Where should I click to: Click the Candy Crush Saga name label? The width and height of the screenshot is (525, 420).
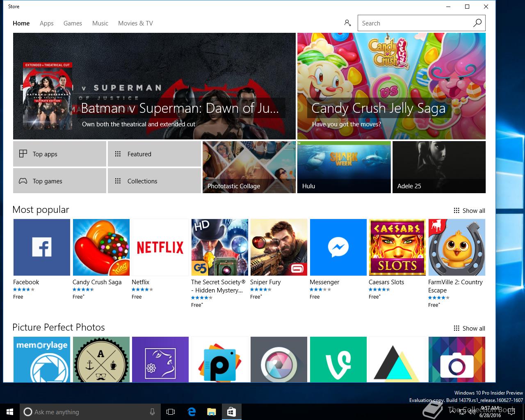click(97, 282)
